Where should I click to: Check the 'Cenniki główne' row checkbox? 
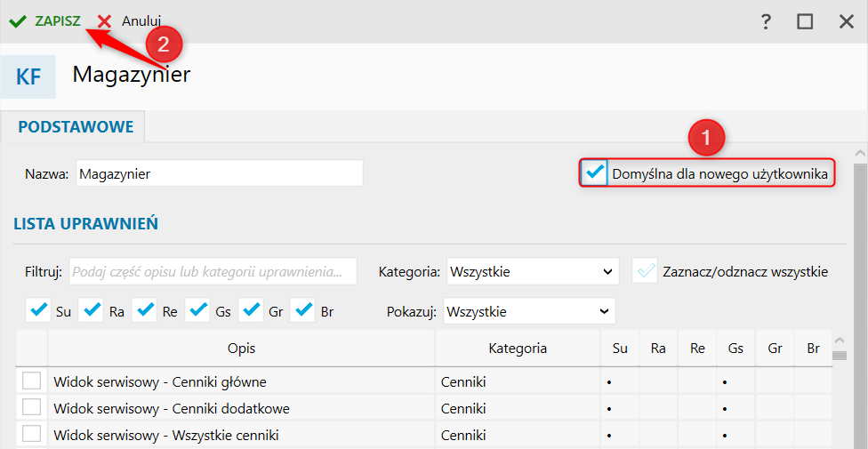pyautogui.click(x=32, y=381)
